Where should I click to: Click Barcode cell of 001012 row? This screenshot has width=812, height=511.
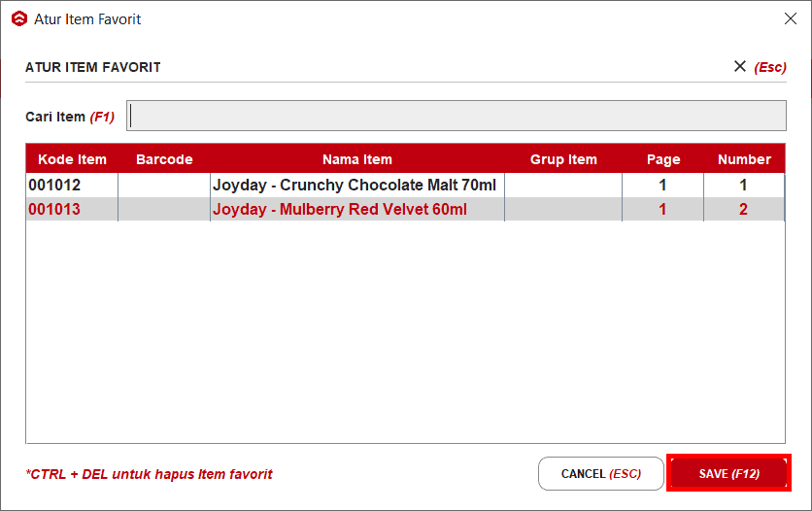[164, 185]
